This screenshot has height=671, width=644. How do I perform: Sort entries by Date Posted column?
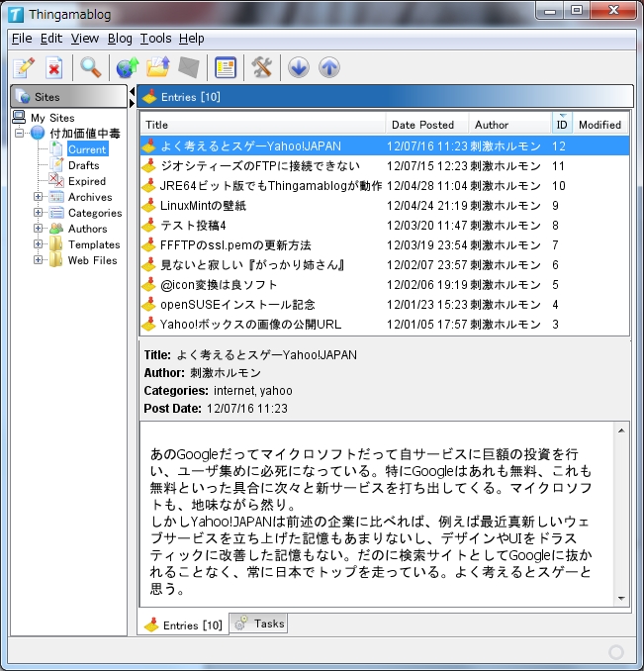tap(426, 125)
